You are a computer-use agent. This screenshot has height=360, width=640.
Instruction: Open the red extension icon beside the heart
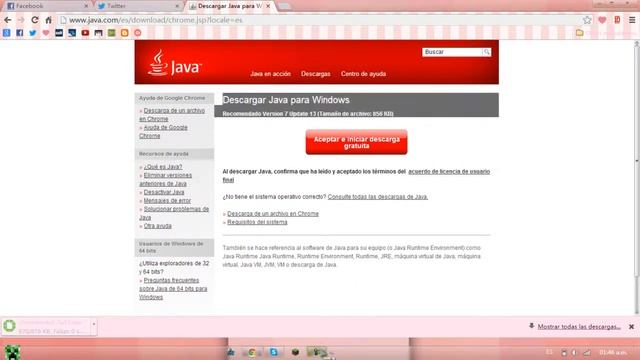(617, 20)
